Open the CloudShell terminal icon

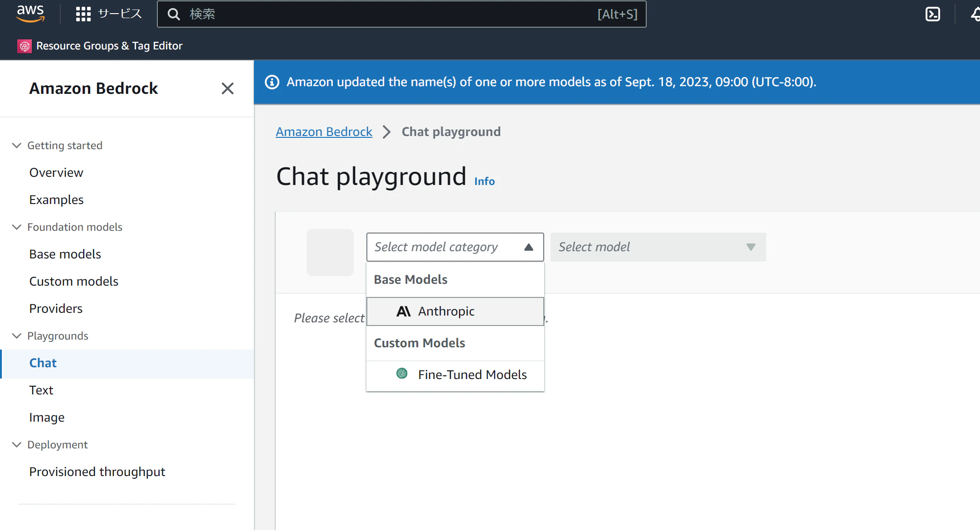[x=932, y=14]
